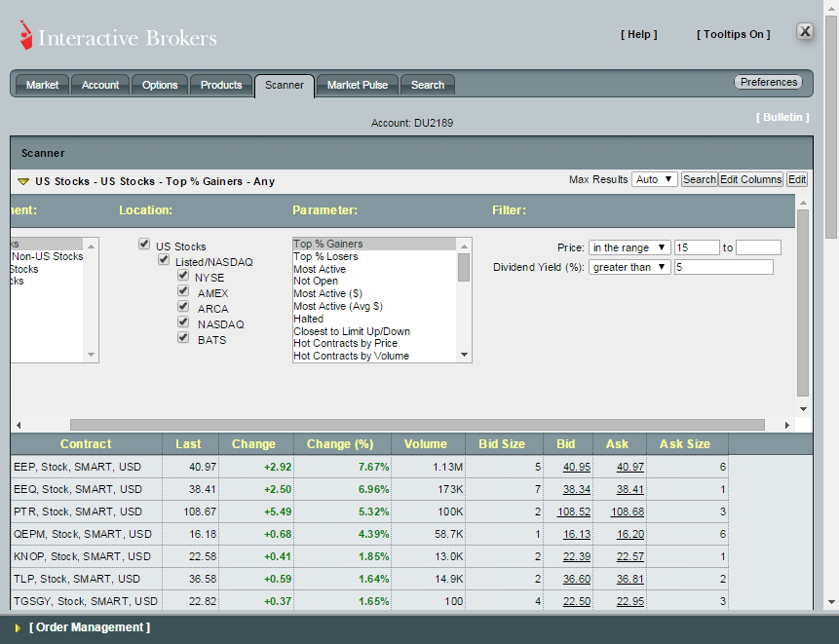The height and width of the screenshot is (644, 839).
Task: Open the Max Results dropdown
Action: point(655,179)
